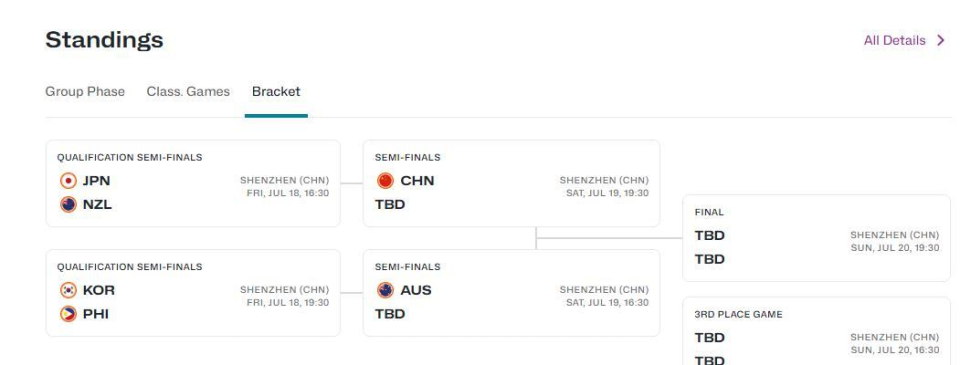The image size is (960, 365).
Task: Select the Bracket tab
Action: click(x=276, y=92)
